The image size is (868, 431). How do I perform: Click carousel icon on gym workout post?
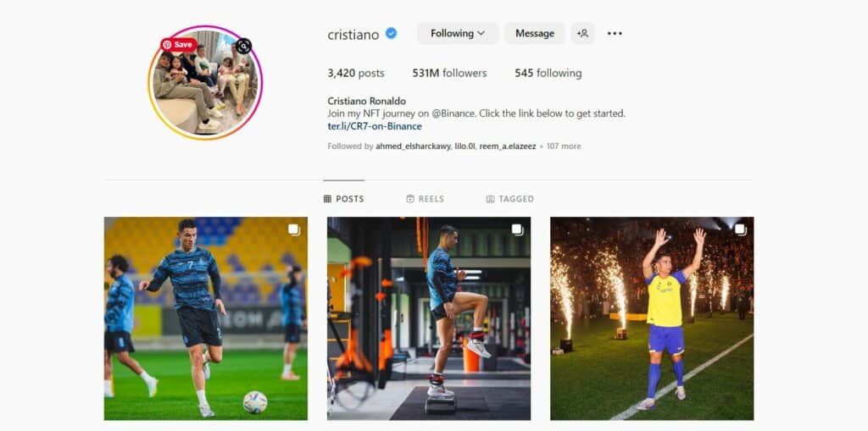[517, 229]
